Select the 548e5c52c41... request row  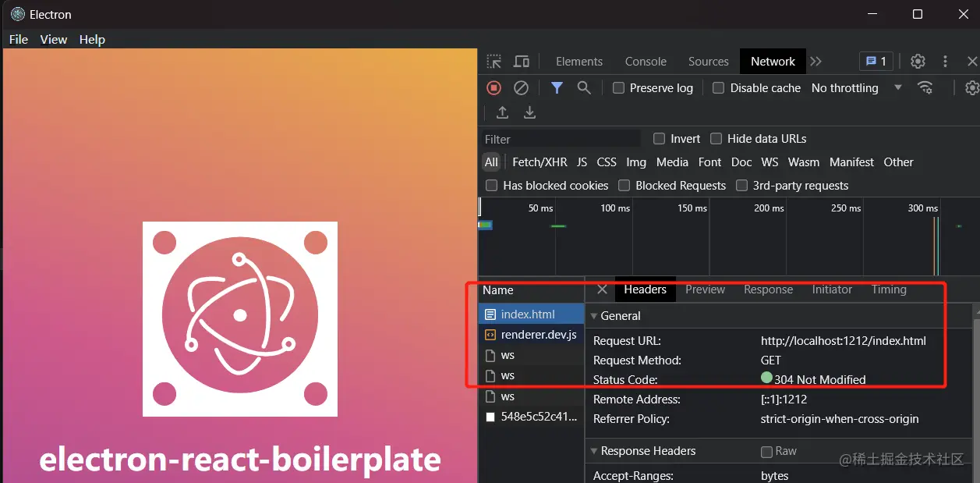[532, 417]
